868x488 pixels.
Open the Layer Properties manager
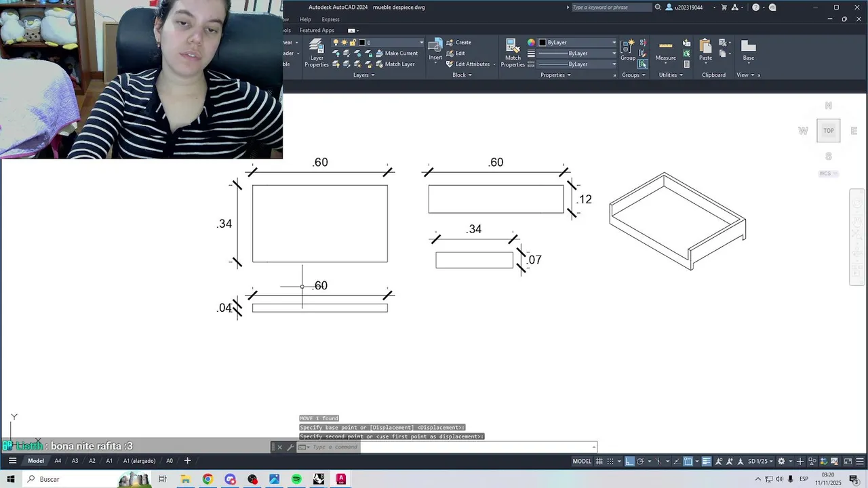click(x=317, y=53)
